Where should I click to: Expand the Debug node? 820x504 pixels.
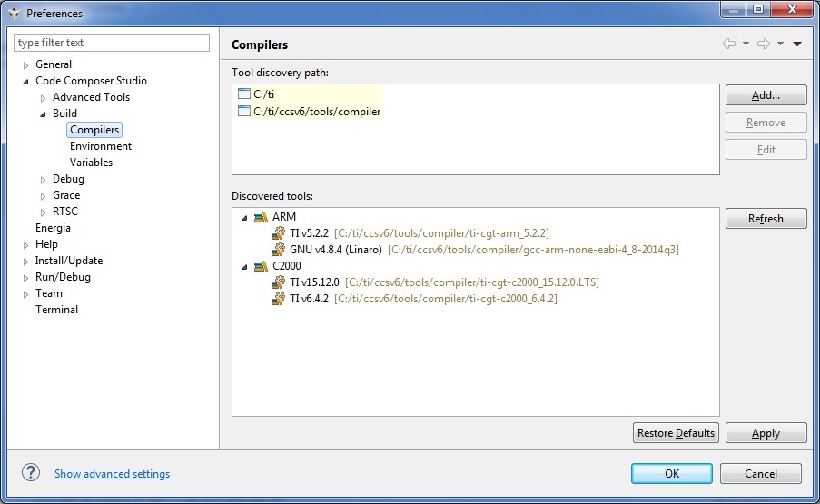[43, 180]
